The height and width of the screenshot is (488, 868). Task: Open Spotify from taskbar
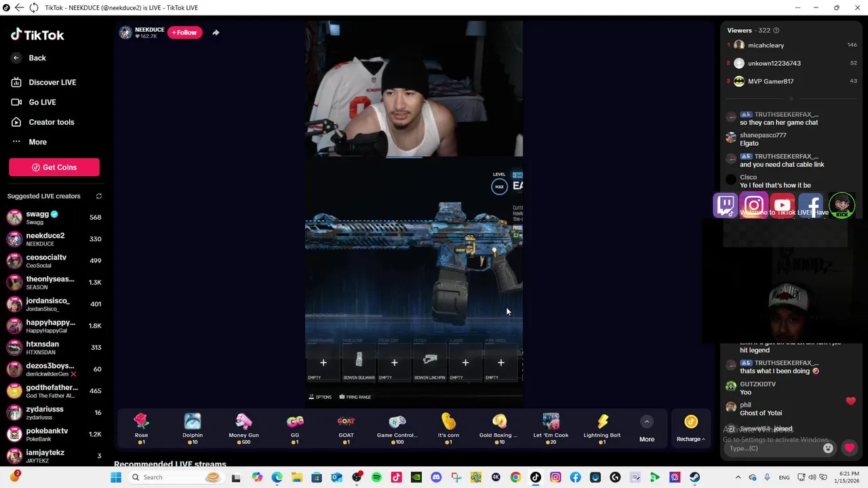(x=376, y=477)
